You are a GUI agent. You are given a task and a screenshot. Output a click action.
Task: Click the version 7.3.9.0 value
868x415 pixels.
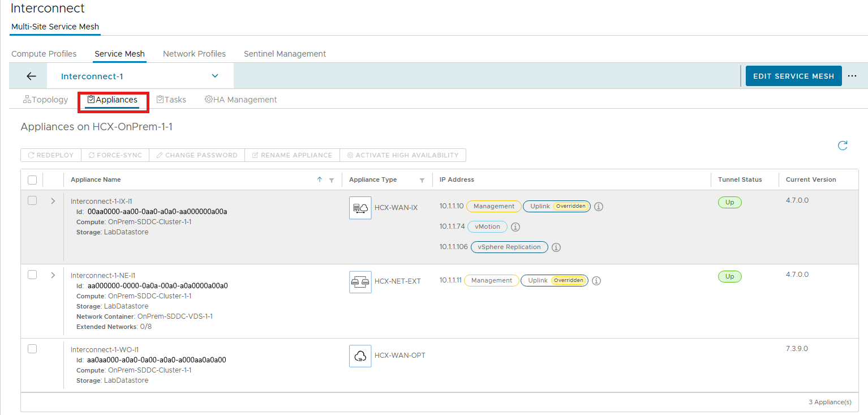(x=797, y=348)
